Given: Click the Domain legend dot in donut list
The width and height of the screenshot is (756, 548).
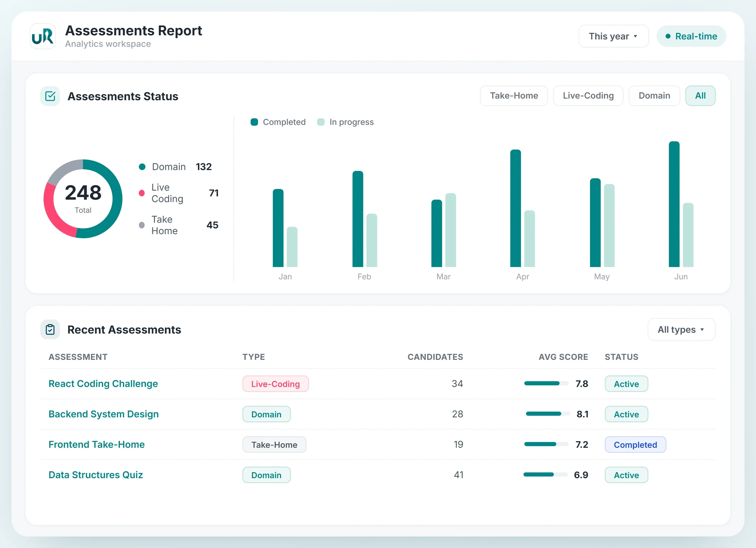Looking at the screenshot, I should pos(142,167).
